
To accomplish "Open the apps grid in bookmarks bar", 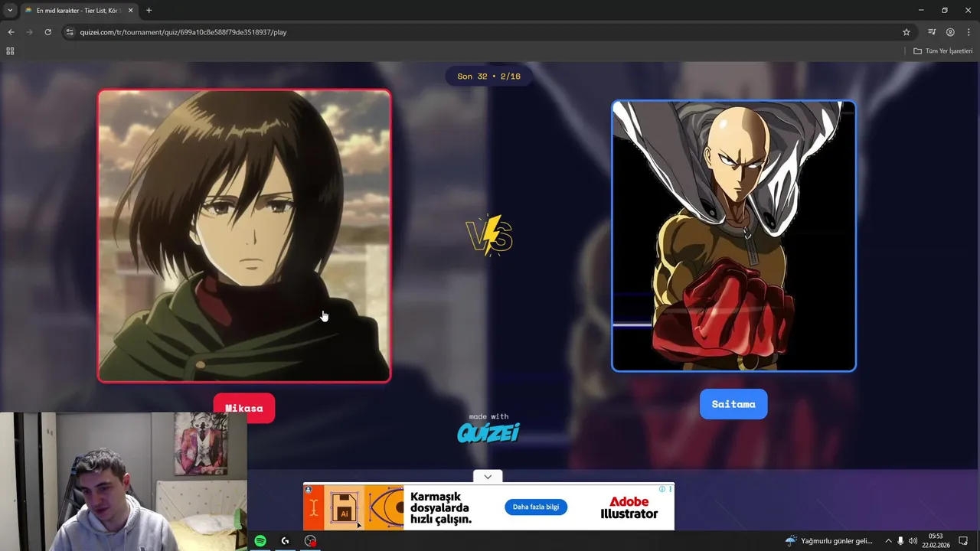I will coord(10,51).
